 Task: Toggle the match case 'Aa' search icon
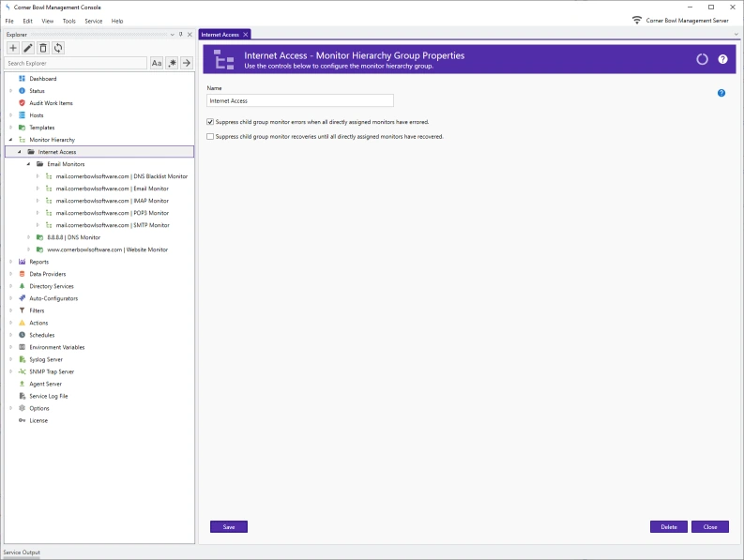(x=157, y=63)
